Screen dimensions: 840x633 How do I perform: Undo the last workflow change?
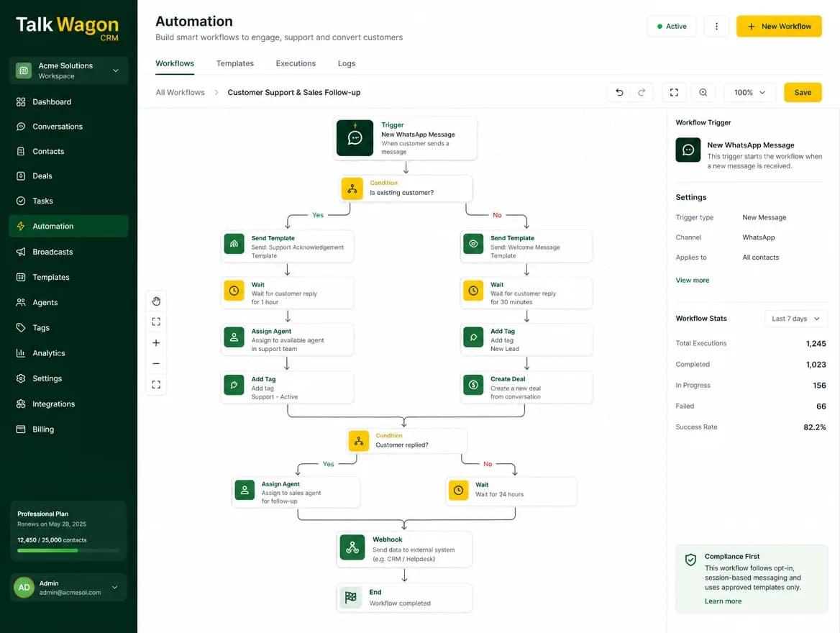619,92
